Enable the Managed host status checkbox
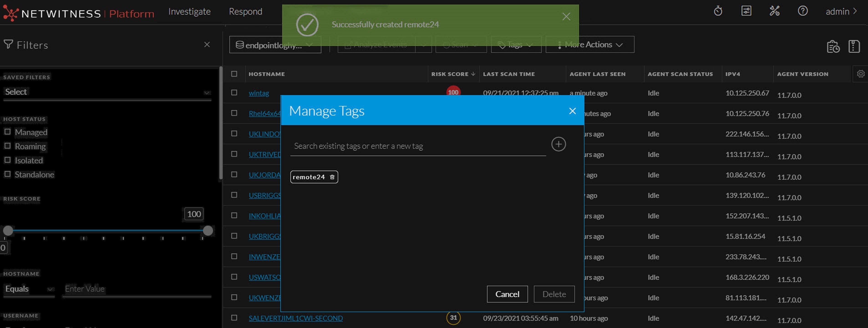This screenshot has height=328, width=868. (8, 132)
